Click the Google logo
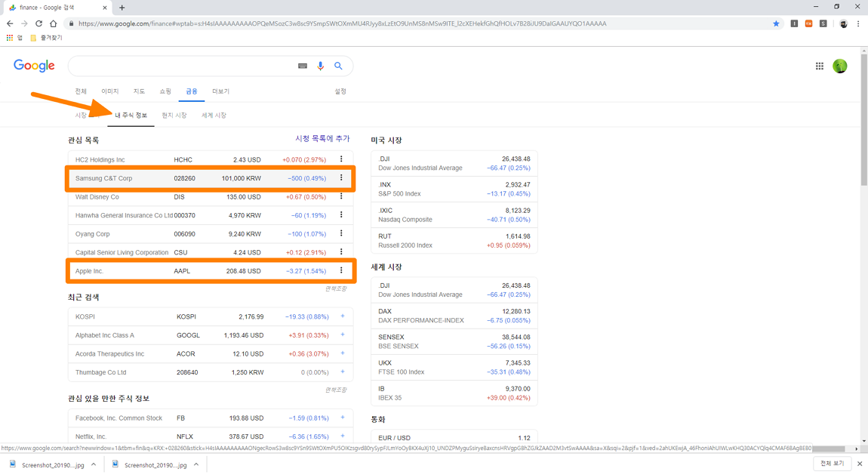The width and height of the screenshot is (868, 475). pos(34,66)
